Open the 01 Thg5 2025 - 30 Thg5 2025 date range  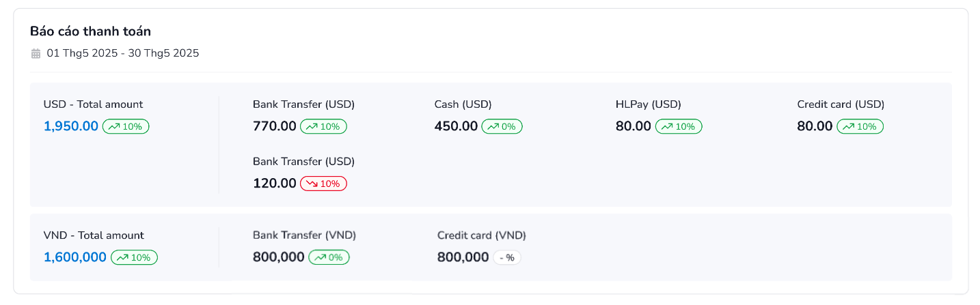[x=122, y=53]
